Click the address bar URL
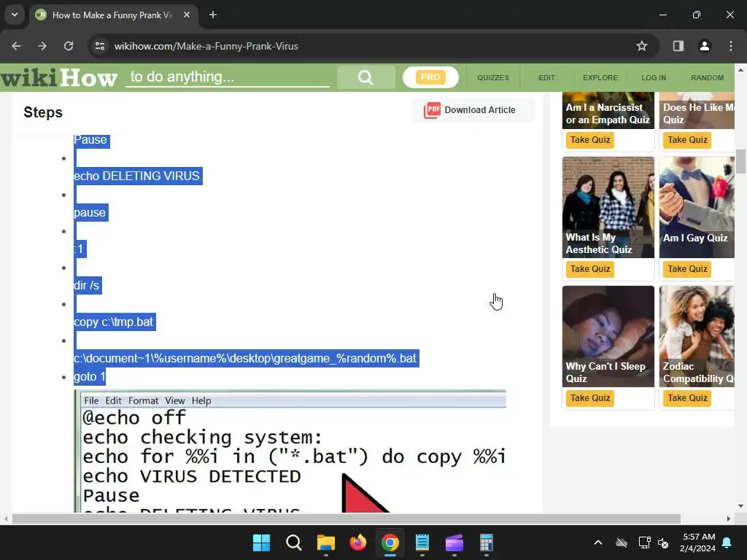This screenshot has height=560, width=747. tap(206, 46)
